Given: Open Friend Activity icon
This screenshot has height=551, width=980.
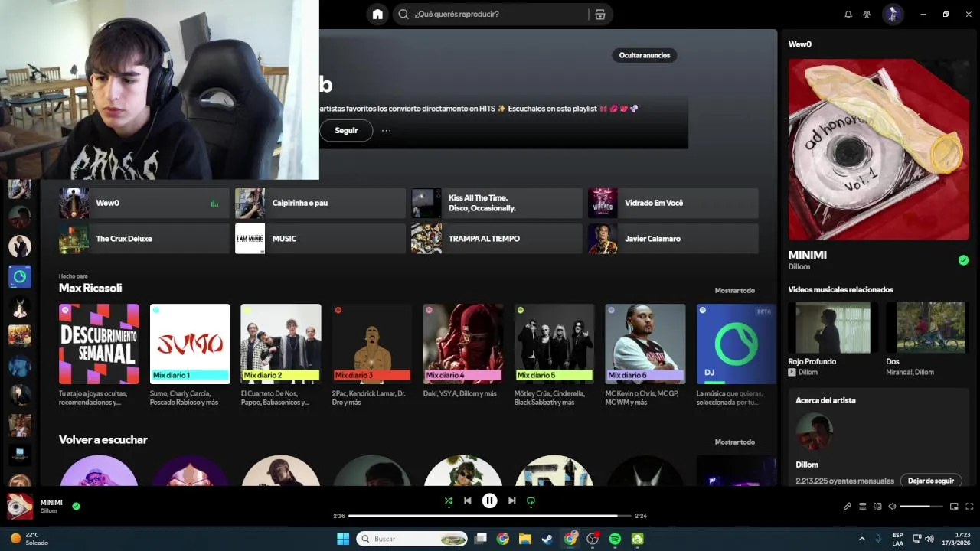Looking at the screenshot, I should point(867,14).
